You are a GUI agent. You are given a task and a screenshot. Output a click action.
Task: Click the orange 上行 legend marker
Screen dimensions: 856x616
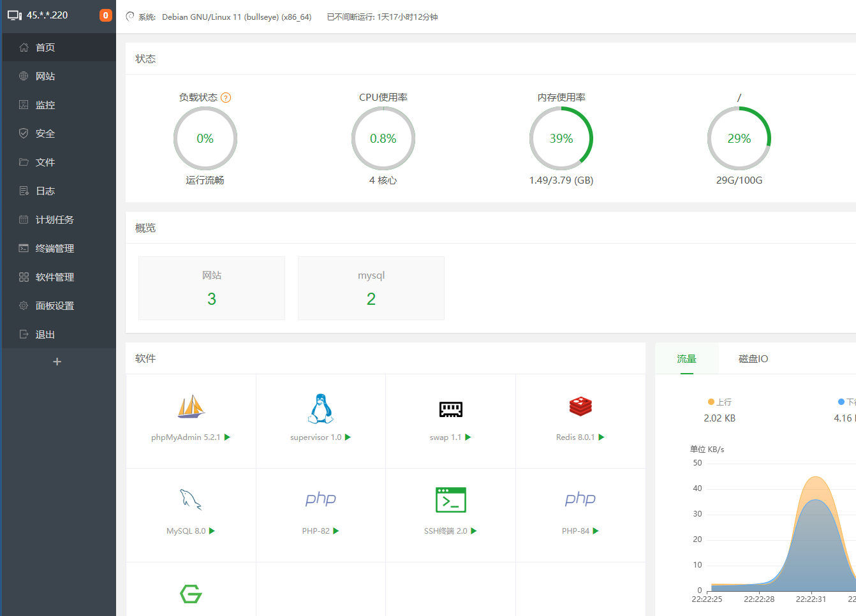pos(711,402)
